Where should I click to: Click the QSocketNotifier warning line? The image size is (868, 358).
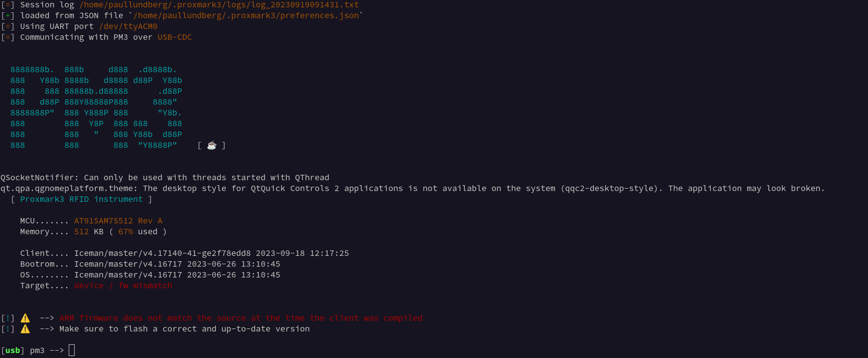pos(165,178)
